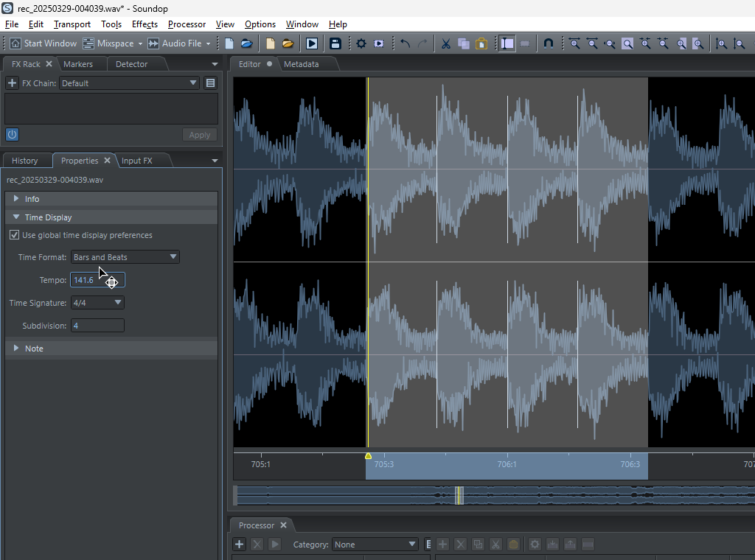Click the Start Window button
The image size is (755, 560).
click(44, 43)
